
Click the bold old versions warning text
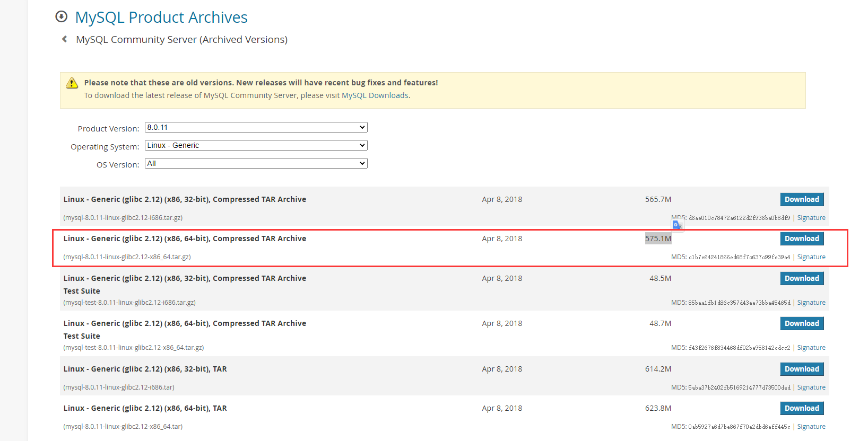(261, 83)
